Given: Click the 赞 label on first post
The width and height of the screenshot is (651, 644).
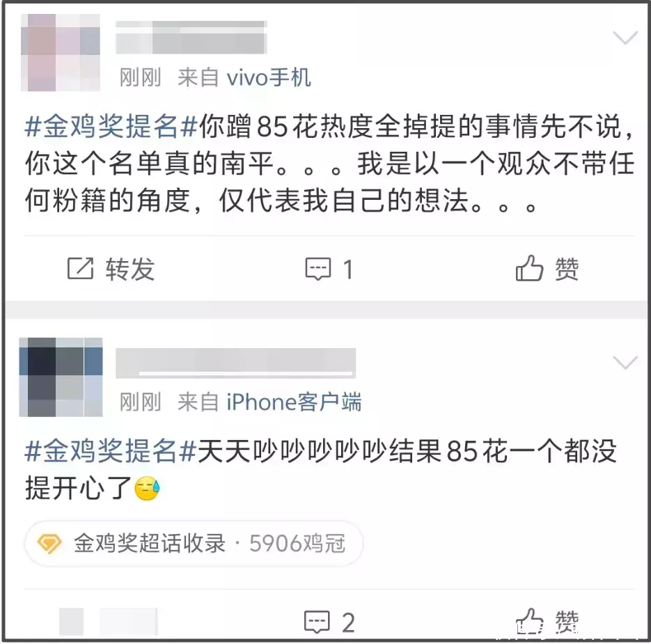Looking at the screenshot, I should [567, 269].
